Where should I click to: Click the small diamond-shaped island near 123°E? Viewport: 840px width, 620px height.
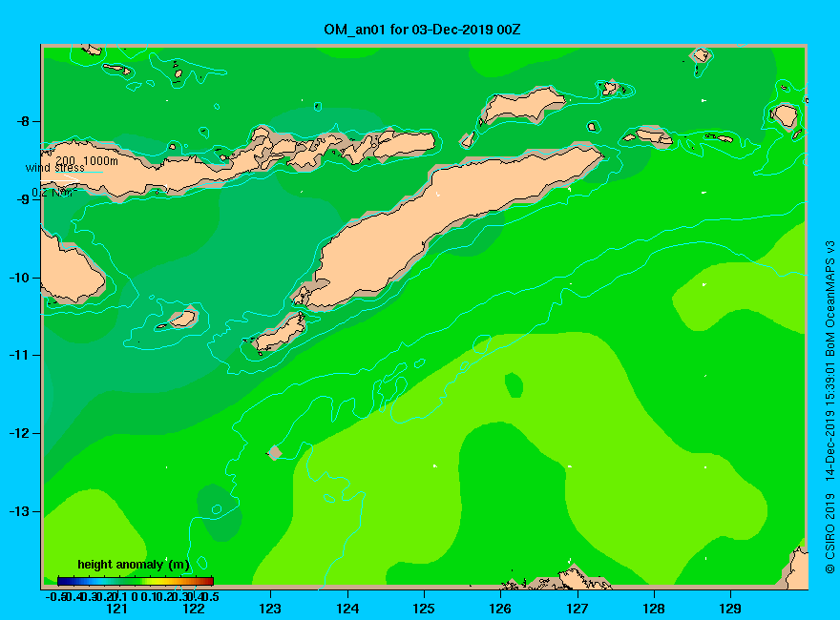275,453
